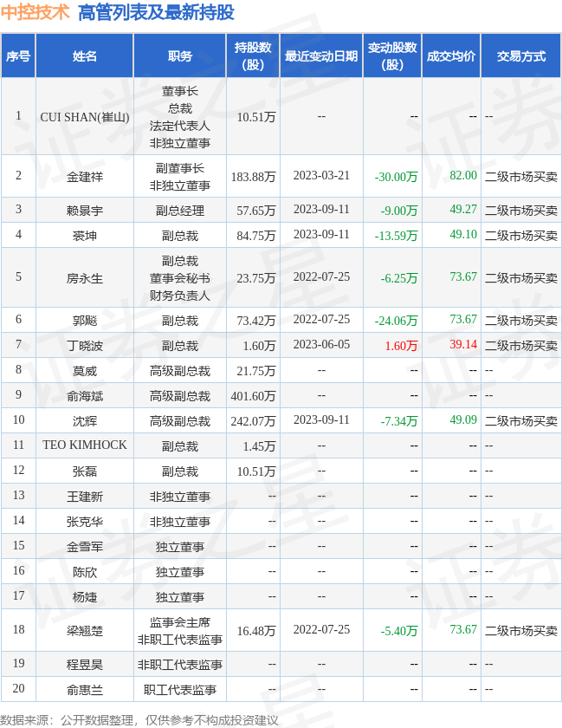Click the name 莫威
The image size is (562, 728).
pyautogui.click(x=85, y=371)
